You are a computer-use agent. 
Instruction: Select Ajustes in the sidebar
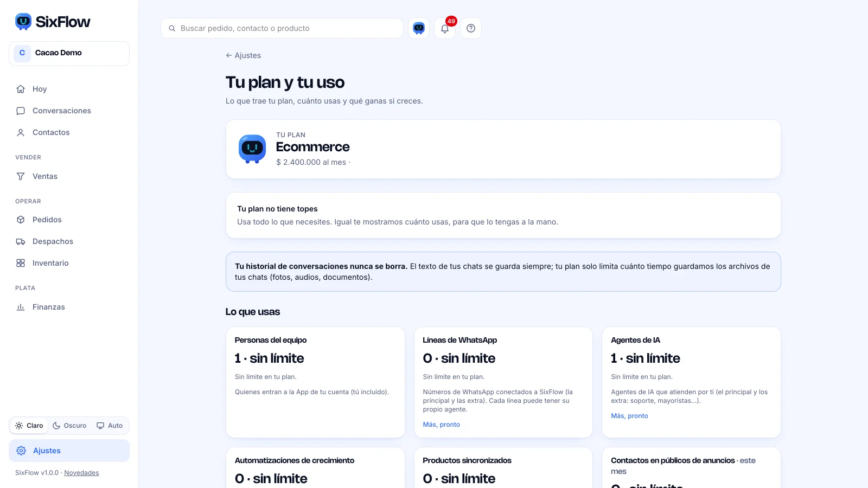point(69,451)
